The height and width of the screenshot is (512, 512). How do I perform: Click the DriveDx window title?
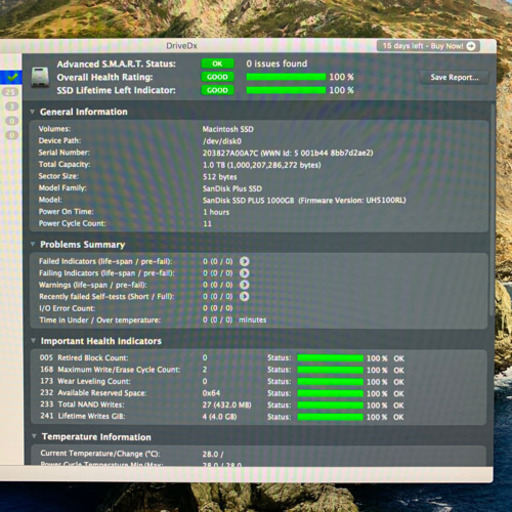pyautogui.click(x=182, y=46)
